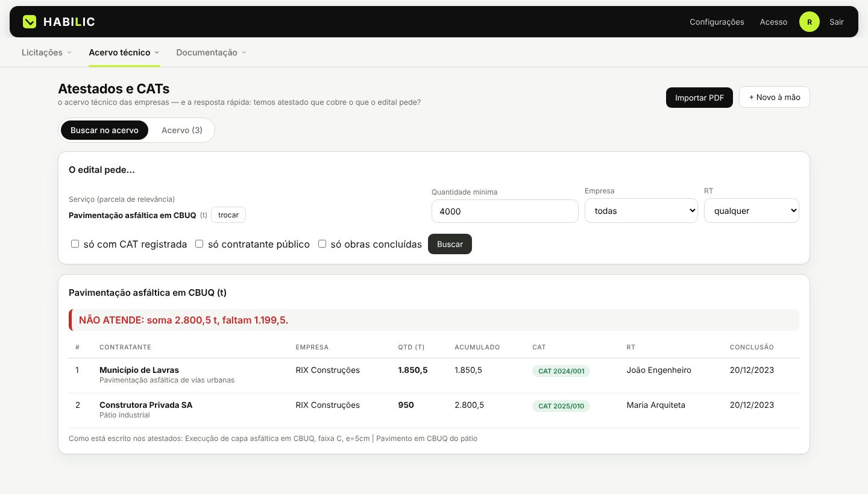Click Sair to log out

pyautogui.click(x=837, y=22)
